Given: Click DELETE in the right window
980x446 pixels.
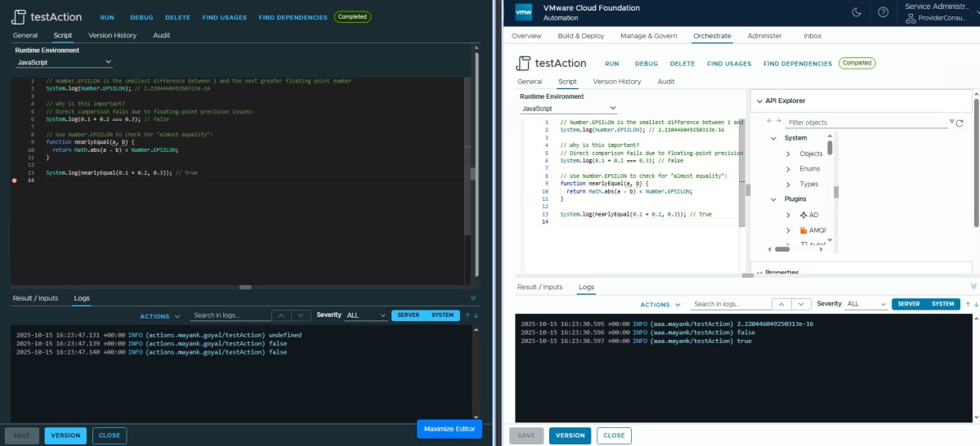Looking at the screenshot, I should point(682,64).
